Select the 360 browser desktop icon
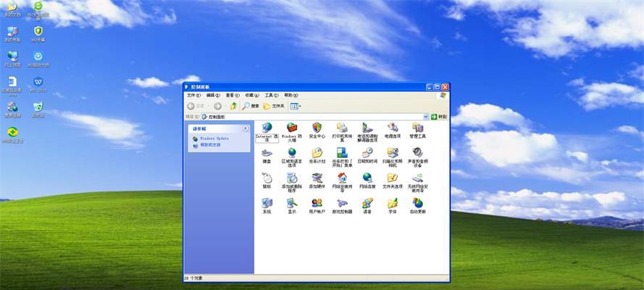 pyautogui.click(x=38, y=10)
